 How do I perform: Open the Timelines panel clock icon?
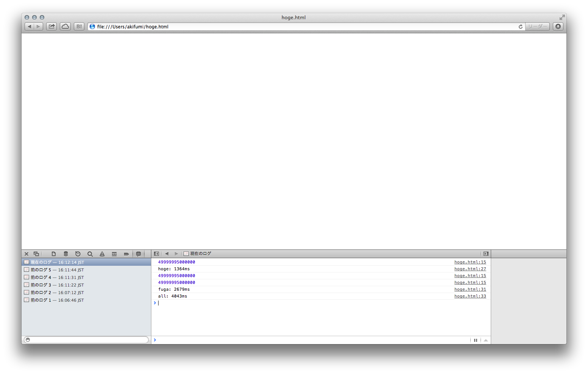[x=78, y=254]
